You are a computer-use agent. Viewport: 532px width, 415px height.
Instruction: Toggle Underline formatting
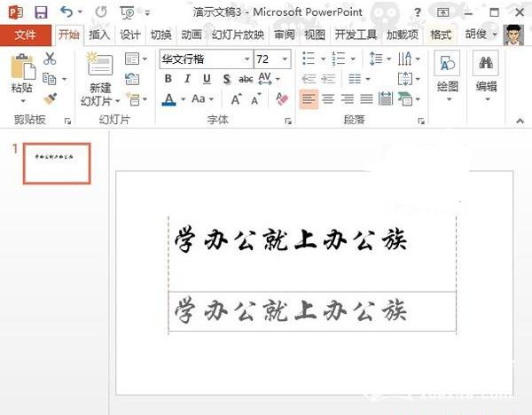207,79
